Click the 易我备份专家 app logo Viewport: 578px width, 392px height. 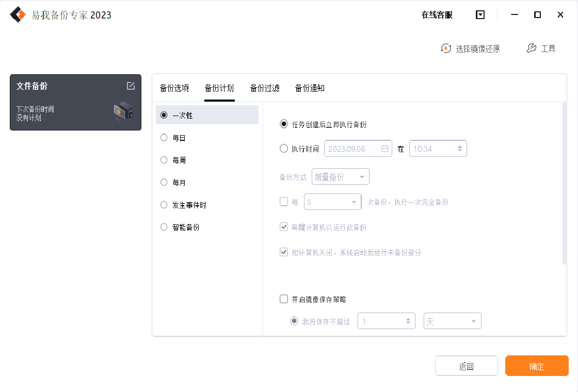pos(18,15)
